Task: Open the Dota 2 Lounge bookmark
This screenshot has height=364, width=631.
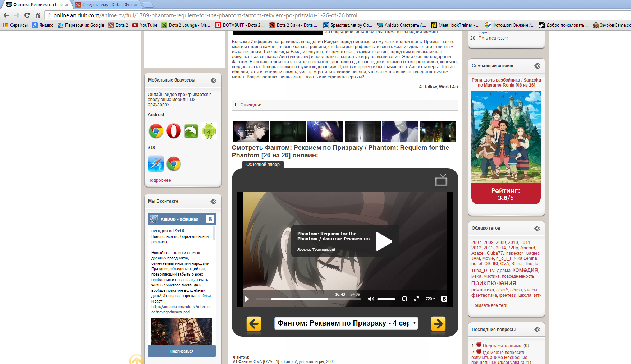Action: [186, 25]
